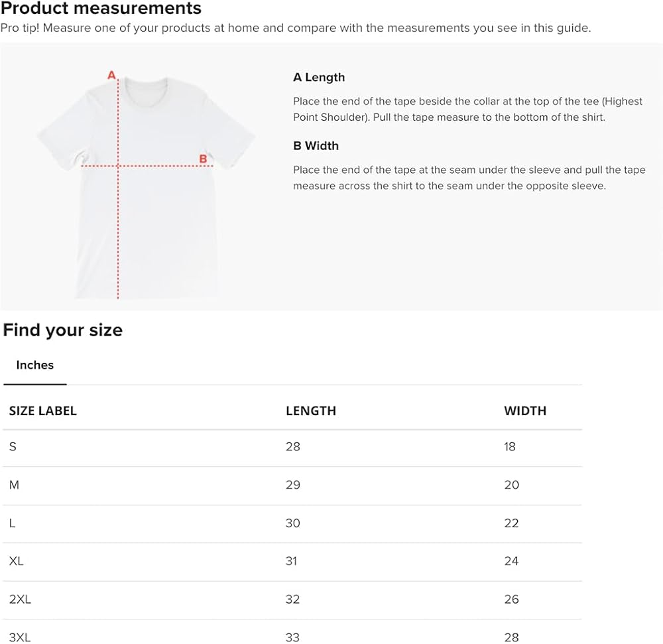Viewport: 663px width, 644px height.
Task: Click the Find your size heading
Action: pos(62,330)
